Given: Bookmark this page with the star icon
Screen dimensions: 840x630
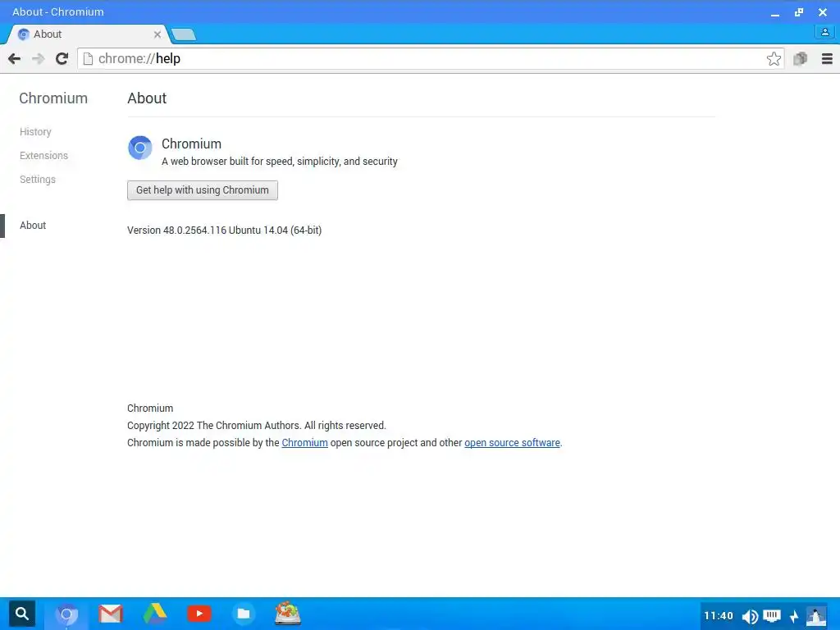Looking at the screenshot, I should pos(774,58).
